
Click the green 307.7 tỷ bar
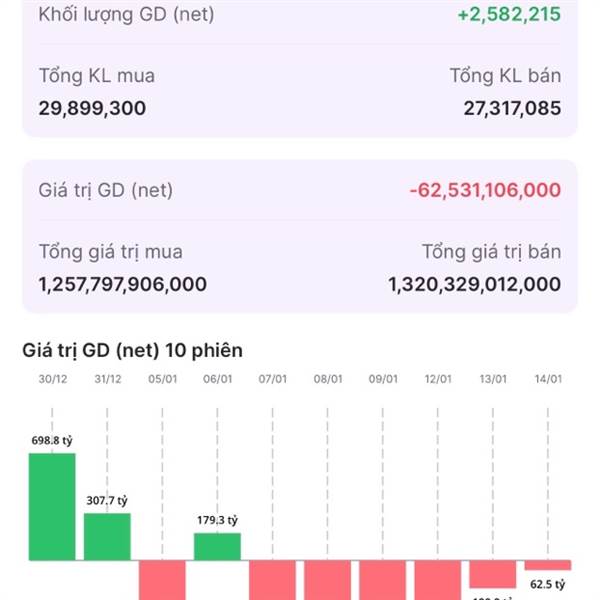pyautogui.click(x=107, y=536)
